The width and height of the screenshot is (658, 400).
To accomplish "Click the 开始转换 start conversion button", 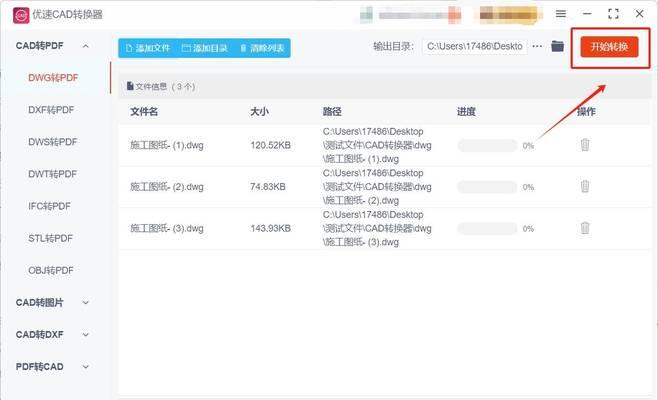I will 609,47.
